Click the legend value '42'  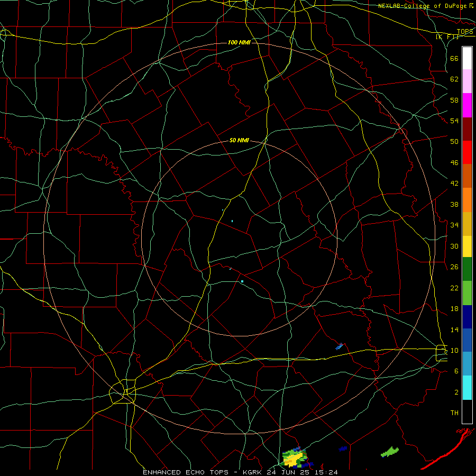[454, 183]
